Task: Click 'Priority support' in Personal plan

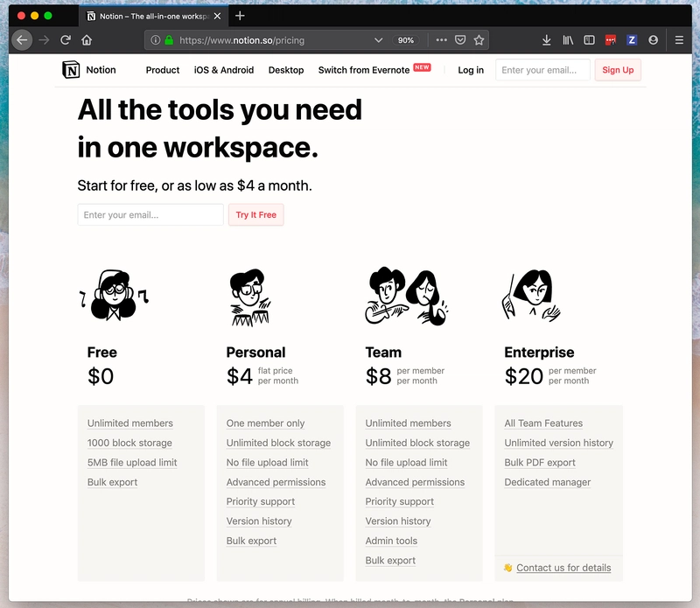Action: pyautogui.click(x=260, y=502)
